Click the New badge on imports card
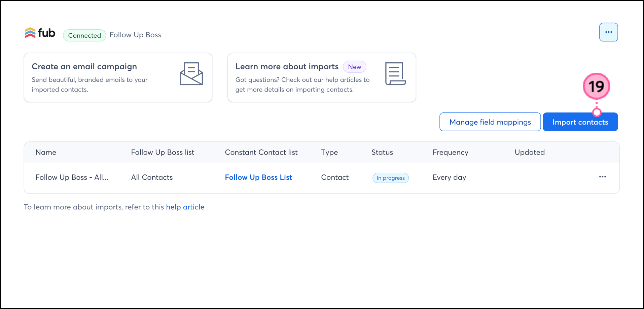 355,67
